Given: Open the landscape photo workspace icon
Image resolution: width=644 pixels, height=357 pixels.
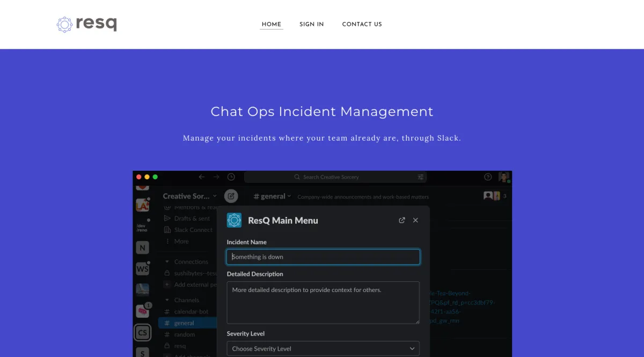Looking at the screenshot, I should [142, 290].
